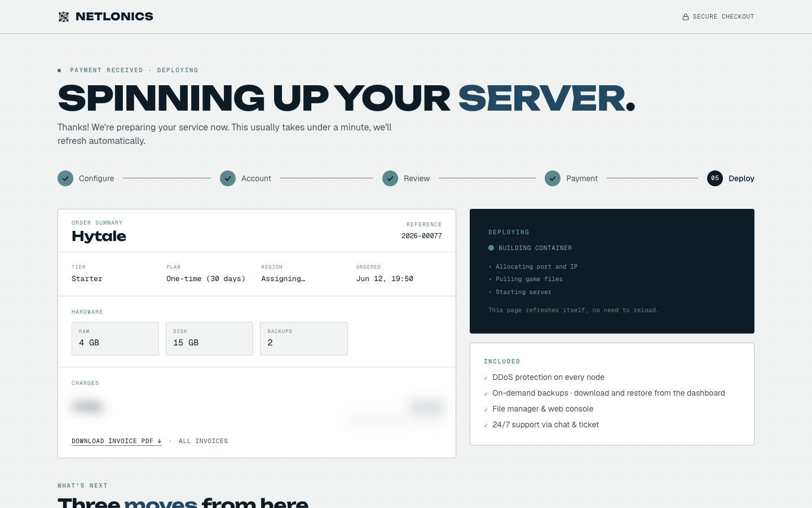Image resolution: width=812 pixels, height=508 pixels.
Task: Click the File manager checkmark
Action: coord(486,410)
